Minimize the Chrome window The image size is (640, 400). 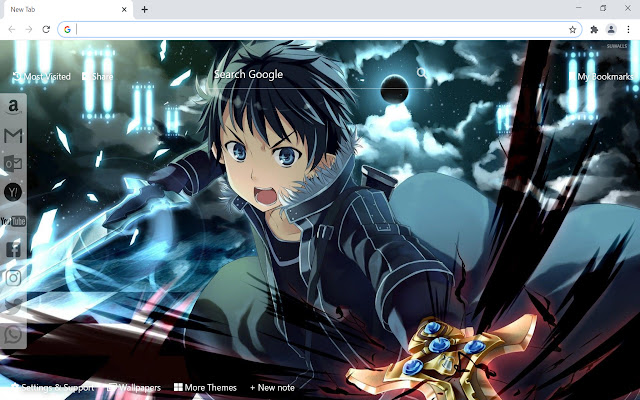579,8
